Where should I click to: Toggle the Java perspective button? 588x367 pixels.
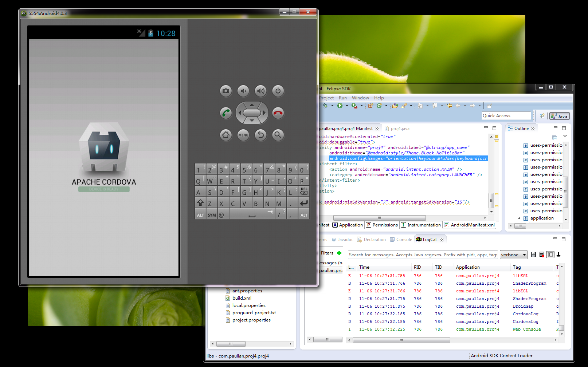[559, 116]
